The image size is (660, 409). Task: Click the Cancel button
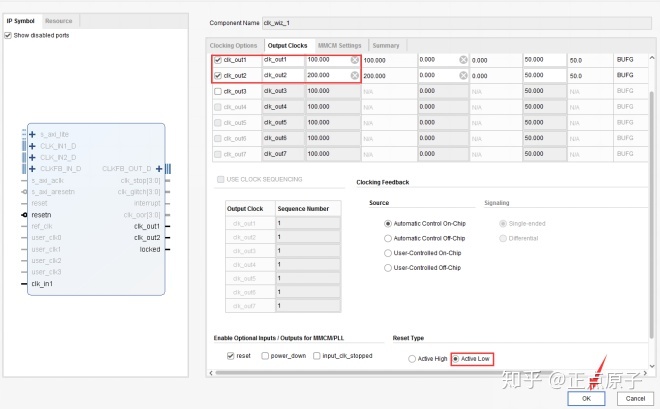pos(635,398)
